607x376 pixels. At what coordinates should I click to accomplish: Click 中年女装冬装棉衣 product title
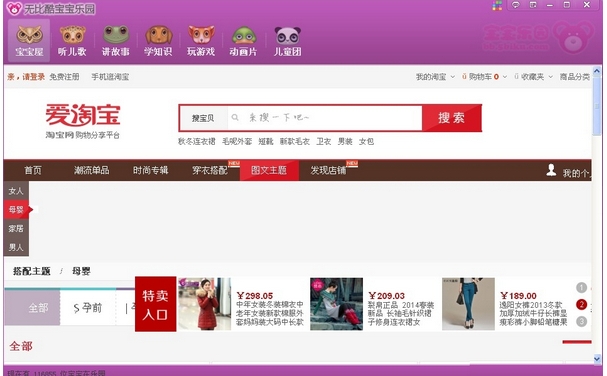pos(270,313)
